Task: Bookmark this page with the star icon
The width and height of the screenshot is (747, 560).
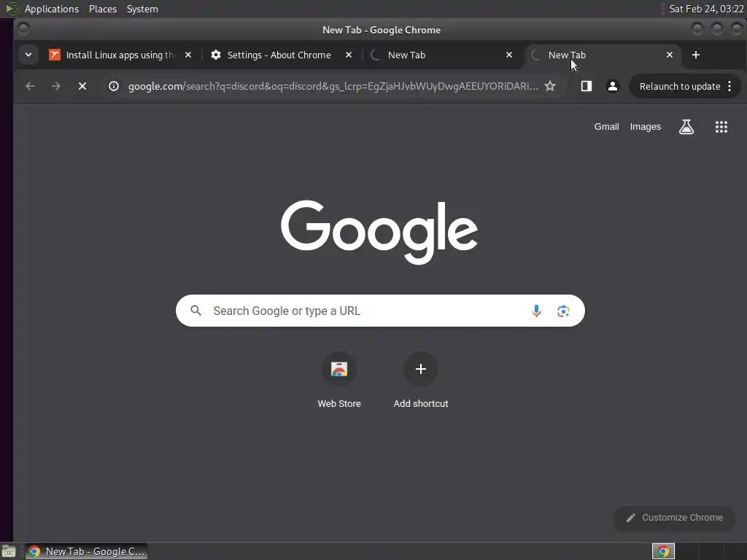Action: tap(550, 86)
